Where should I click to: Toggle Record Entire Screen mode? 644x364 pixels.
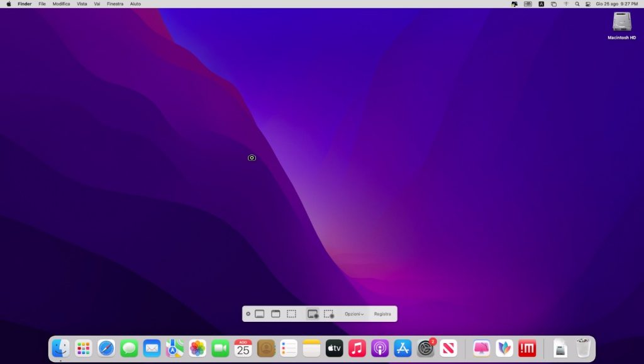point(313,314)
